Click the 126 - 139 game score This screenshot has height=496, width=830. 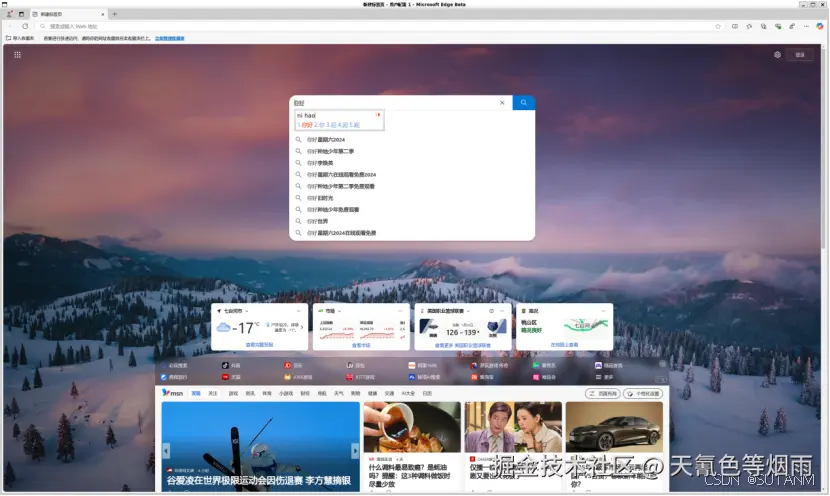(x=463, y=332)
